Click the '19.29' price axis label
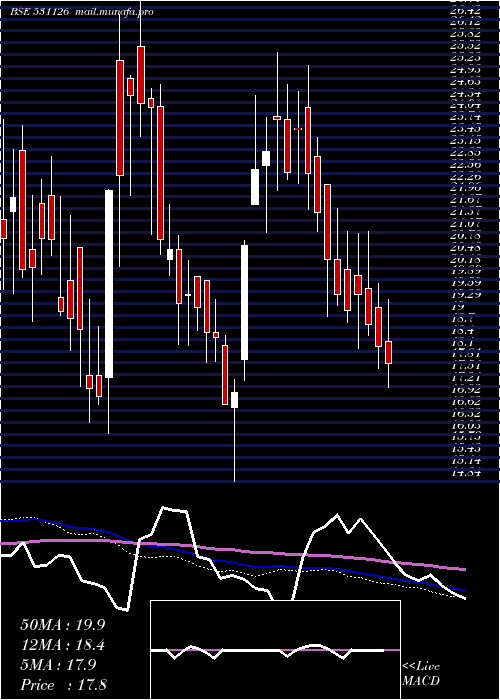The image size is (500, 700). [466, 295]
